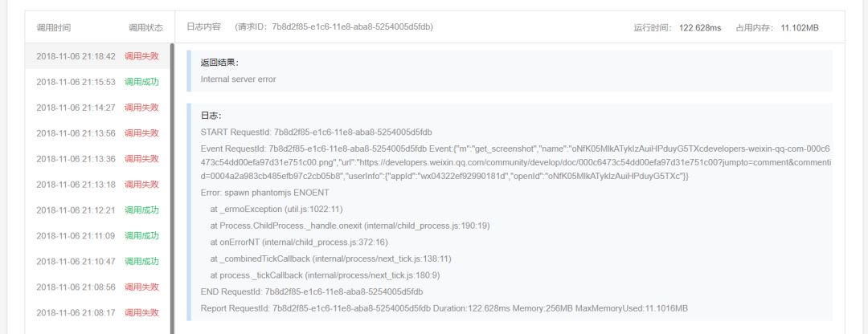
Task: Click the Error: spawn phantomjs ENOENT line
Action: (x=264, y=193)
